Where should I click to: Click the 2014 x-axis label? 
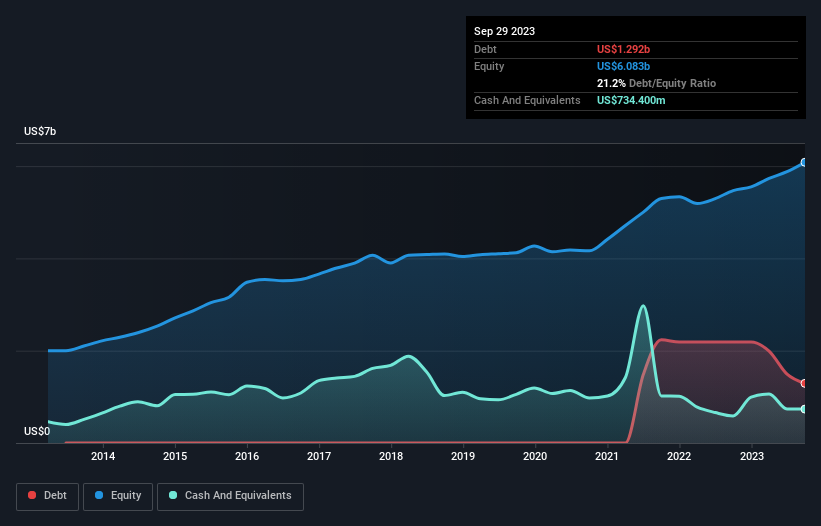click(x=103, y=456)
